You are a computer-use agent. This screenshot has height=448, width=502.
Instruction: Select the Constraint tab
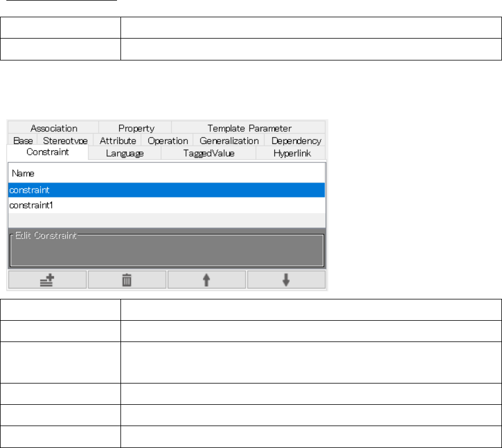[47, 152]
